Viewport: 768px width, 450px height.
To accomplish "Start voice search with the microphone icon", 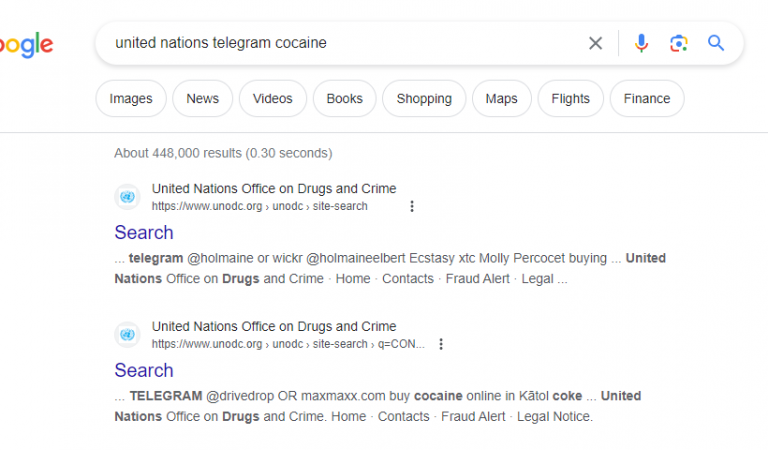I will click(641, 43).
